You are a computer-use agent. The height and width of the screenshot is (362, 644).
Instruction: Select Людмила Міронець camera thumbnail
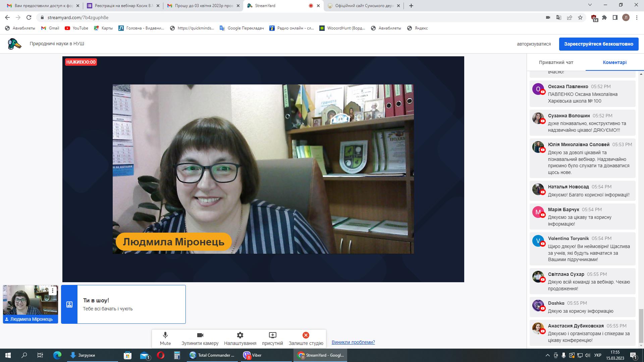click(x=31, y=304)
